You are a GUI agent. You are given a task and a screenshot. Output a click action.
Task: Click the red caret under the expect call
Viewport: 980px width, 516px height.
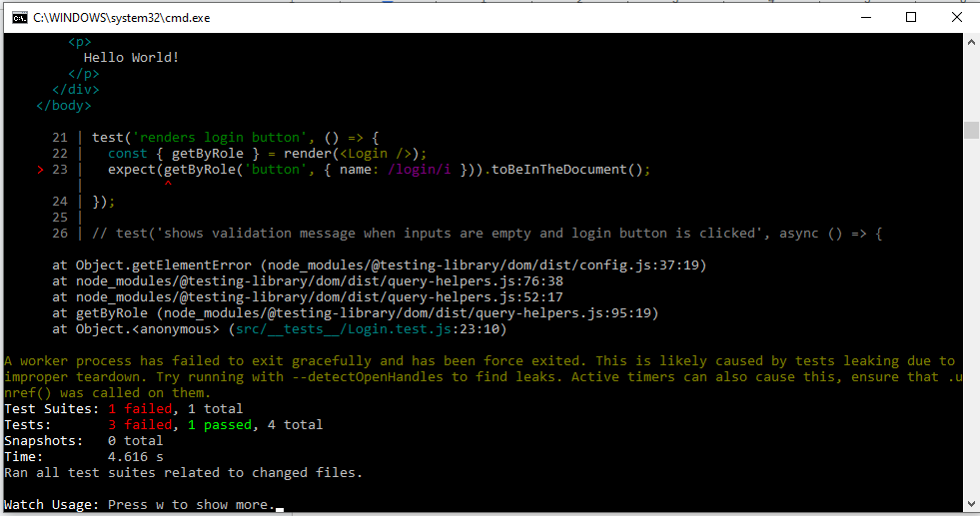(x=168, y=185)
